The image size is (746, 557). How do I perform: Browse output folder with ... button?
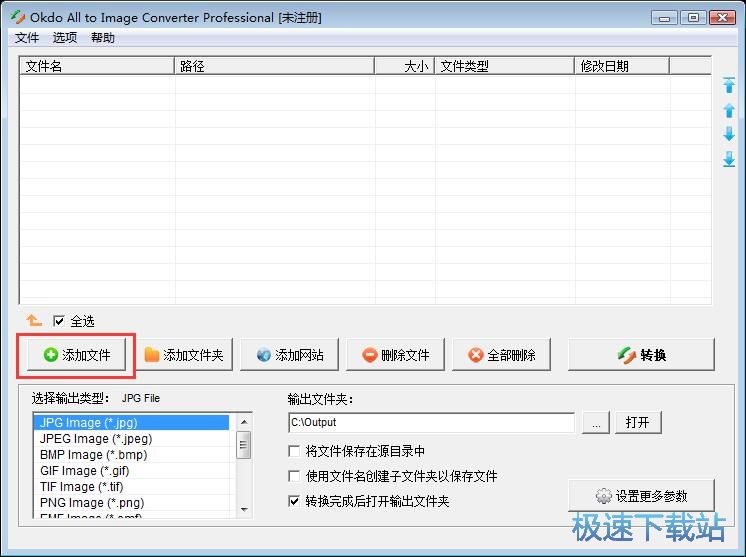pyautogui.click(x=596, y=422)
